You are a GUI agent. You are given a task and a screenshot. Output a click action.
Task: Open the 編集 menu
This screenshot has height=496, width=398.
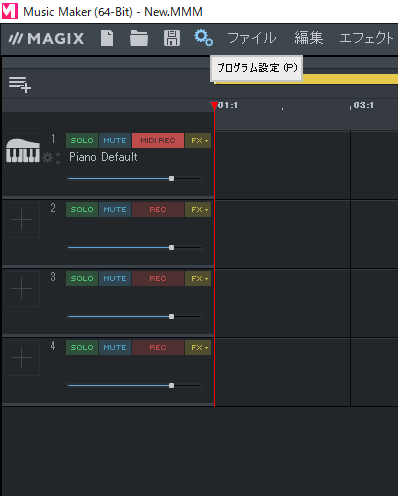click(309, 38)
